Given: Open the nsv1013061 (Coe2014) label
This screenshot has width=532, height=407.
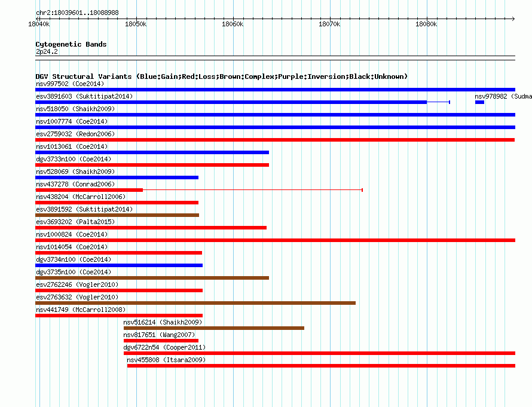Looking at the screenshot, I should (72, 146).
